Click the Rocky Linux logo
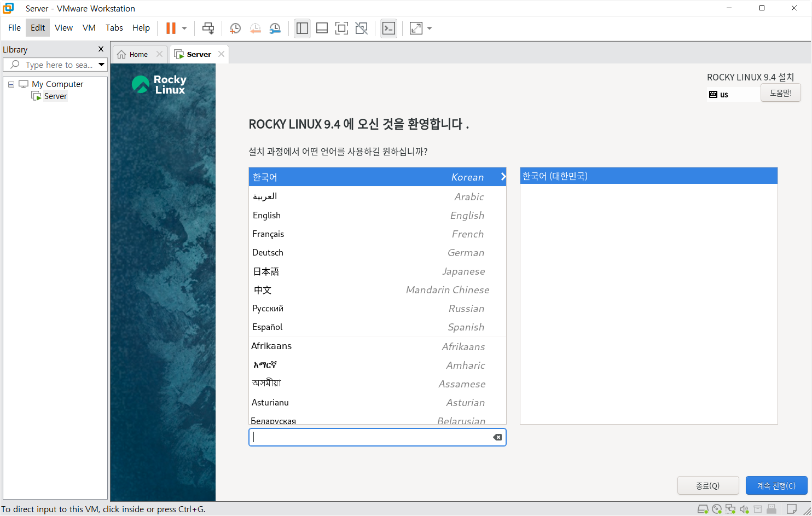The height and width of the screenshot is (516, 812). coord(159,84)
